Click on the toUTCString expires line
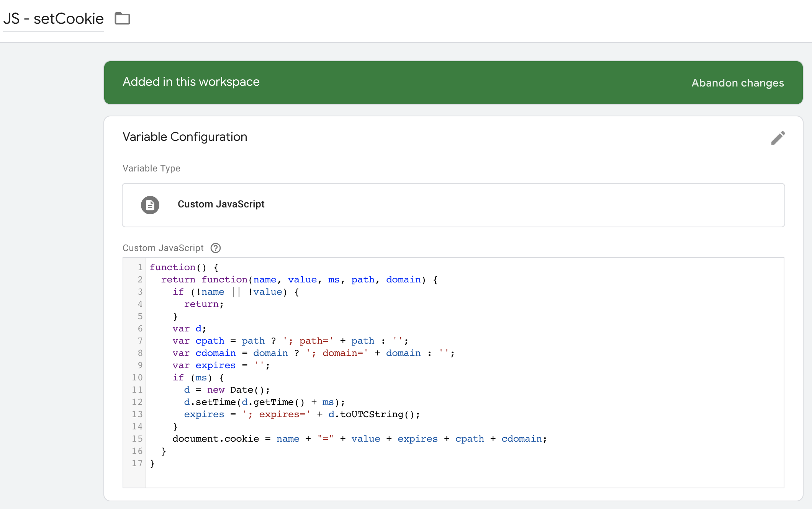Image resolution: width=812 pixels, height=509 pixels. 301,414
